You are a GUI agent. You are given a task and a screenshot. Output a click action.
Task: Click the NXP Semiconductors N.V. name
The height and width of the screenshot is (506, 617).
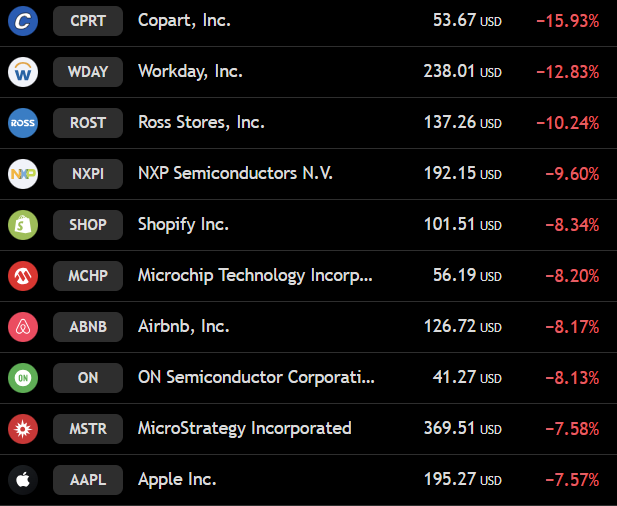[235, 173]
